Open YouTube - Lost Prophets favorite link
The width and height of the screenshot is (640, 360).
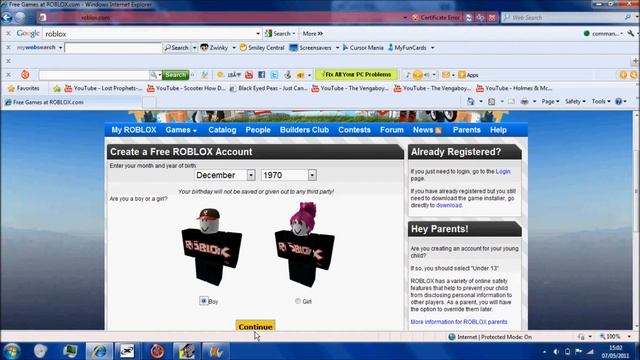pos(103,88)
